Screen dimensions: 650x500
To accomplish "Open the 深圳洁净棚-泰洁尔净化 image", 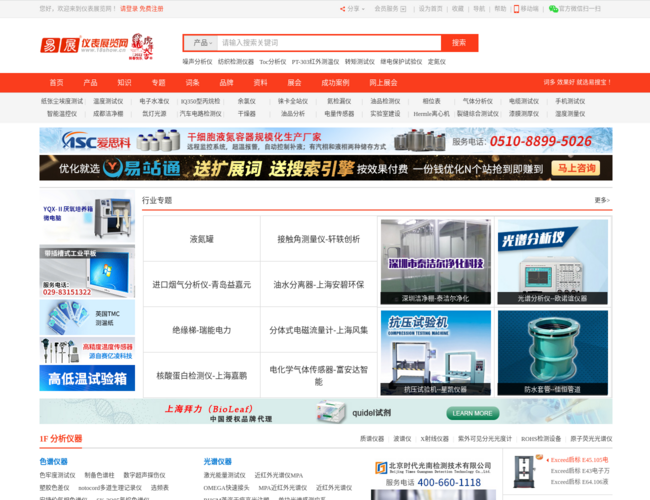I will (436, 262).
